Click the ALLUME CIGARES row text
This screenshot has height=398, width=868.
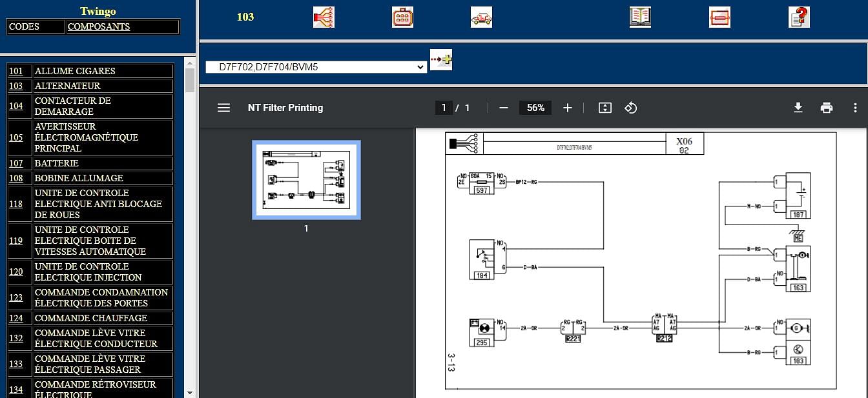pyautogui.click(x=75, y=71)
